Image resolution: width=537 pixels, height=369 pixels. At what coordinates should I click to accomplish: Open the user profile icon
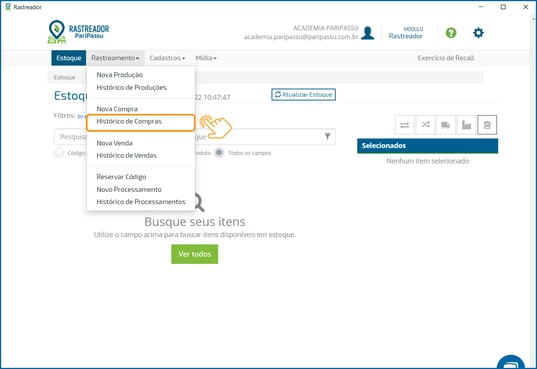[367, 33]
